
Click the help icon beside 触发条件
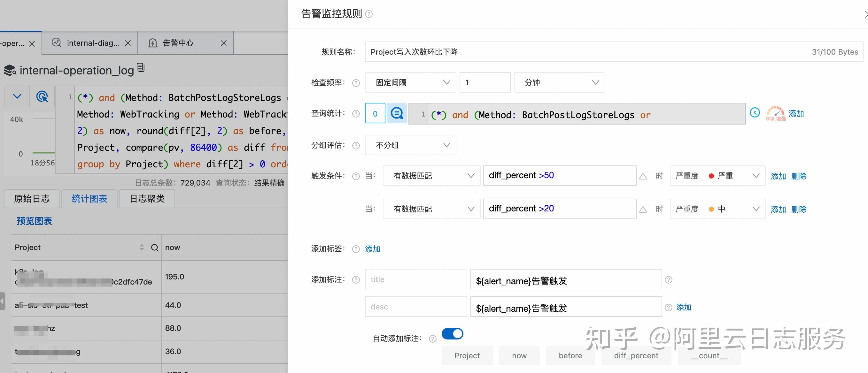click(355, 176)
